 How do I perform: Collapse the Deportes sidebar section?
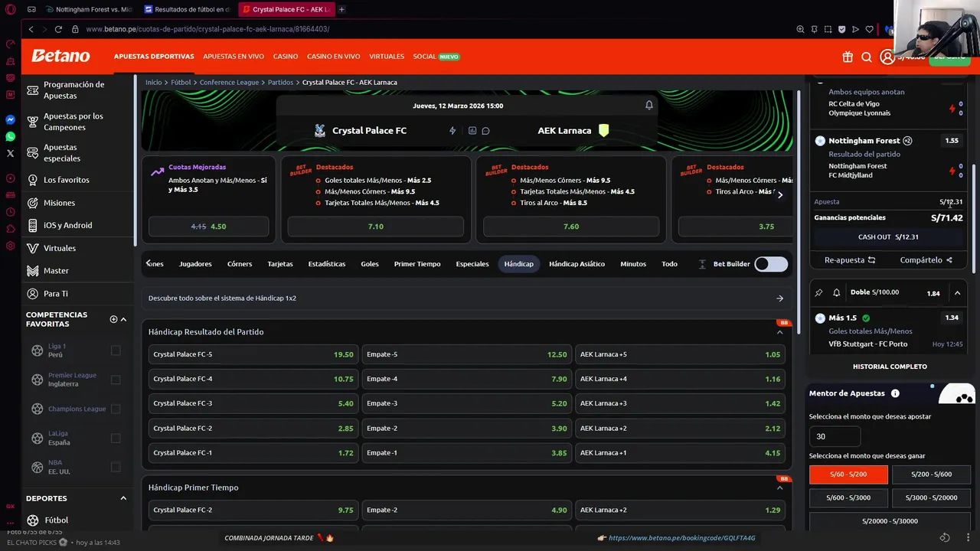pyautogui.click(x=123, y=498)
